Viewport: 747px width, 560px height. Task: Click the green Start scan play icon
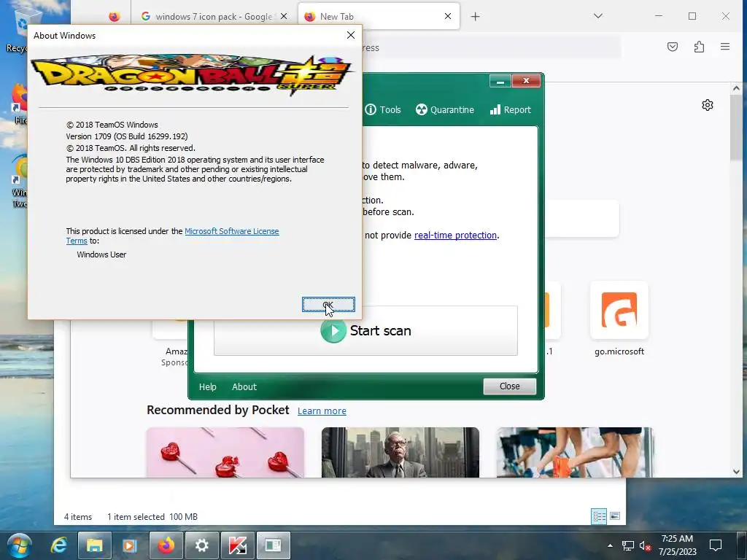tap(333, 330)
